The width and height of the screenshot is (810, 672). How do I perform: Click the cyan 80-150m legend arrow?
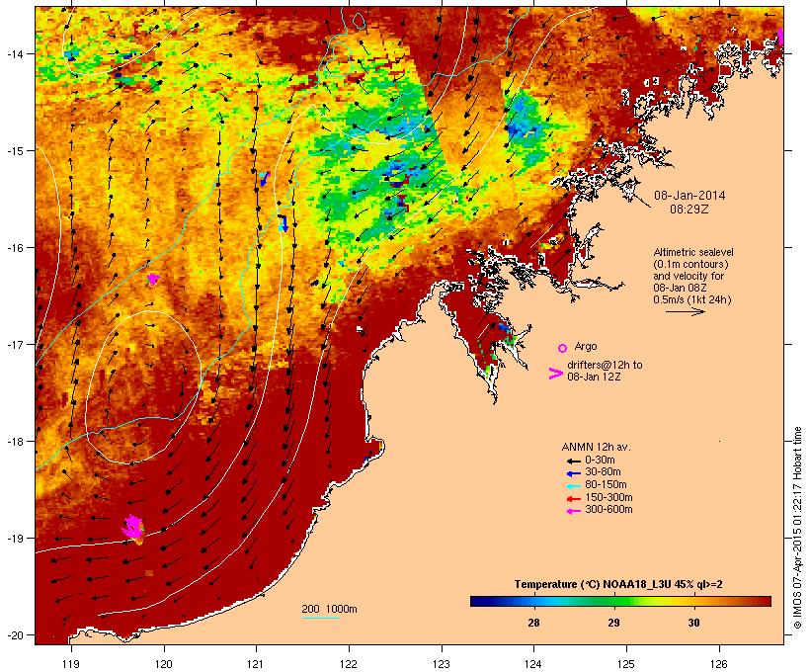click(573, 486)
